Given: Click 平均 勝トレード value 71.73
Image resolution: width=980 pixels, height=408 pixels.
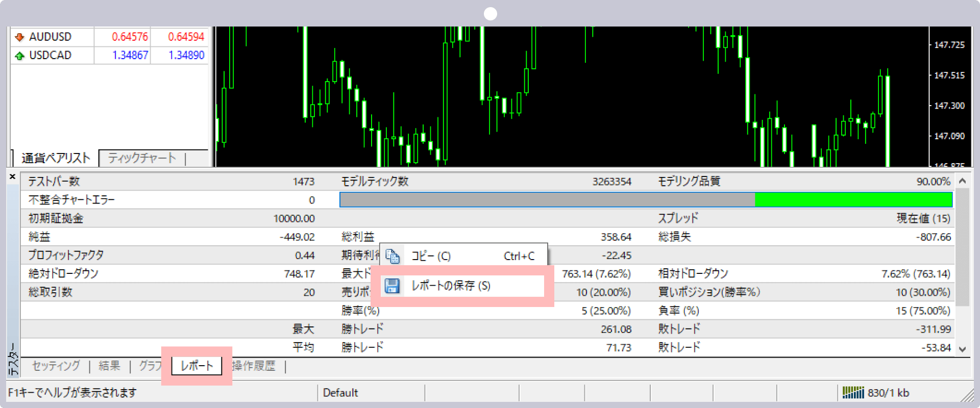Looking at the screenshot, I should click(619, 348).
